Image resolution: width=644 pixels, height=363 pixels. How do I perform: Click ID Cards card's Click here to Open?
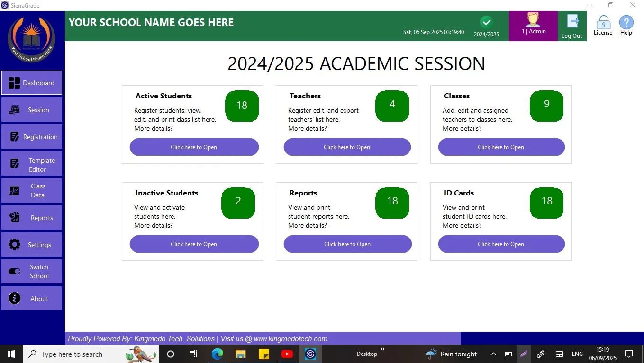pos(501,244)
